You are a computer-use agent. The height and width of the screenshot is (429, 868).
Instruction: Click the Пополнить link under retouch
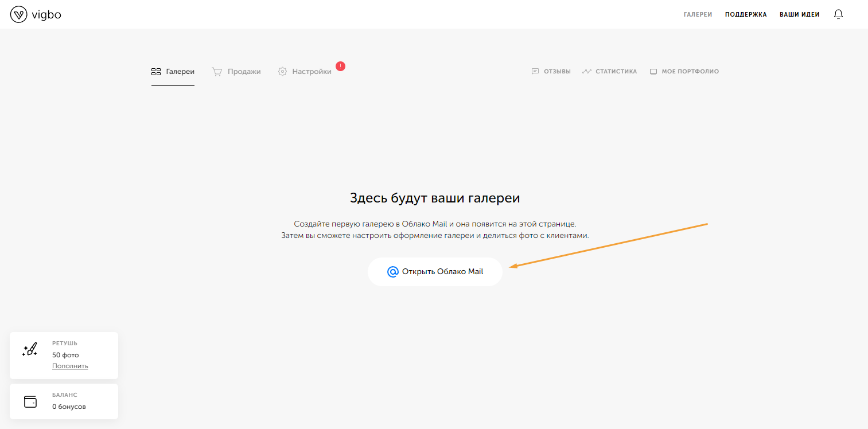click(x=70, y=366)
